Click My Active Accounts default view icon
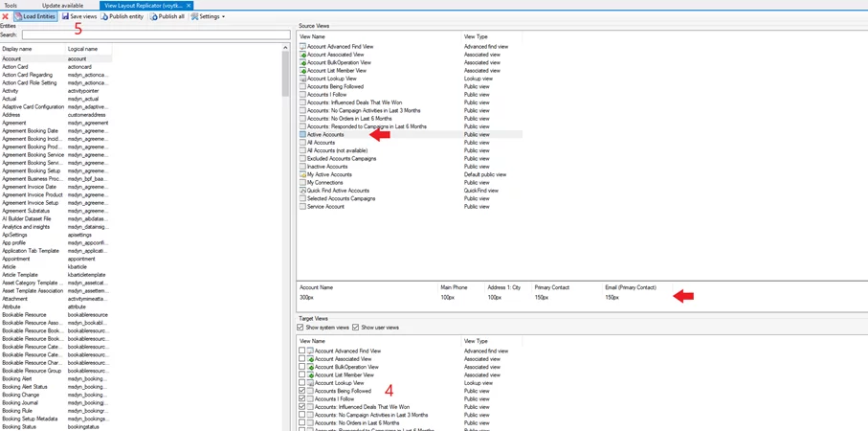 point(302,174)
